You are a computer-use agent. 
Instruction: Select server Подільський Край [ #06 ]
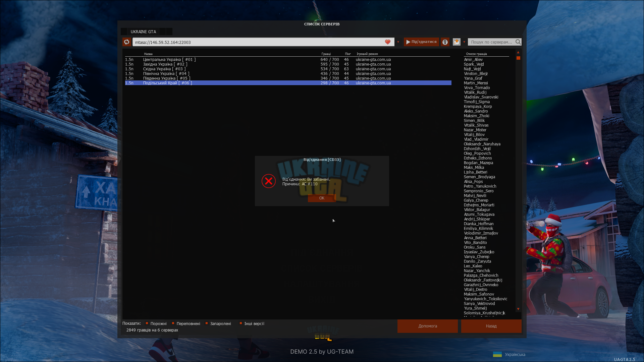click(288, 83)
